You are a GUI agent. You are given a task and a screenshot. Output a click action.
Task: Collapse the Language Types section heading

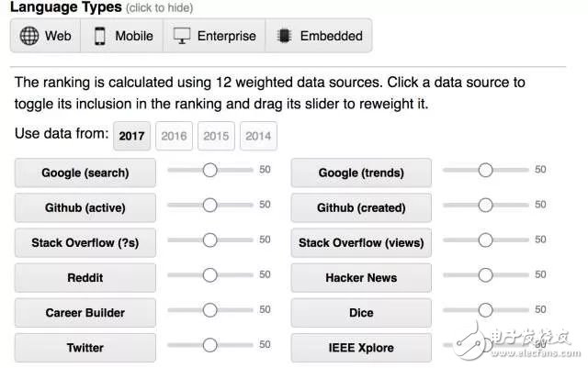pyautogui.click(x=66, y=7)
